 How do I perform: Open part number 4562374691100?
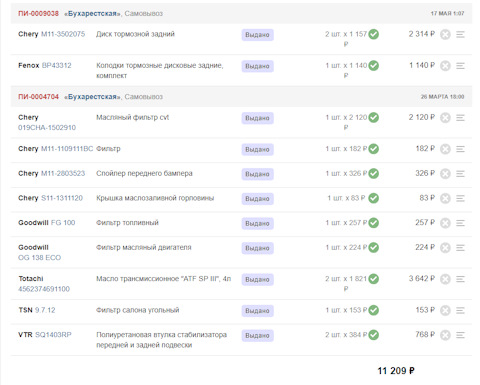coord(44,289)
